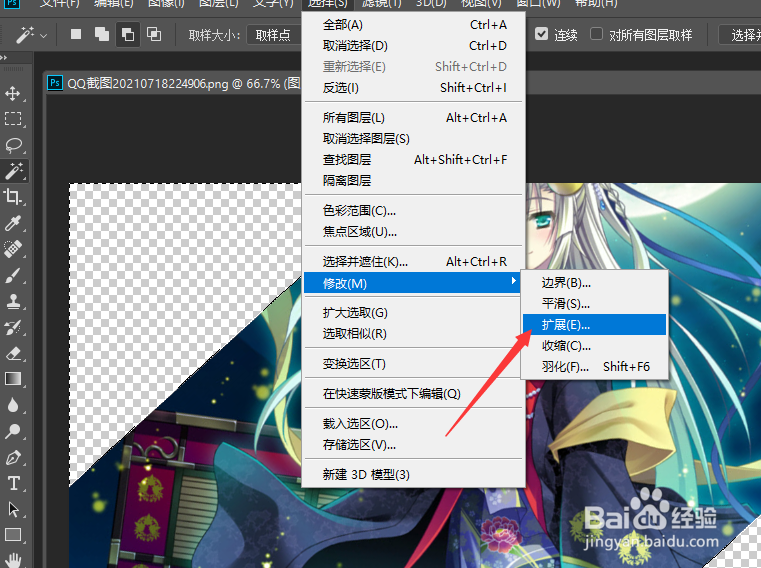Choose 扩展(E)... in Modify submenu
The height and width of the screenshot is (568, 761).
click(595, 325)
